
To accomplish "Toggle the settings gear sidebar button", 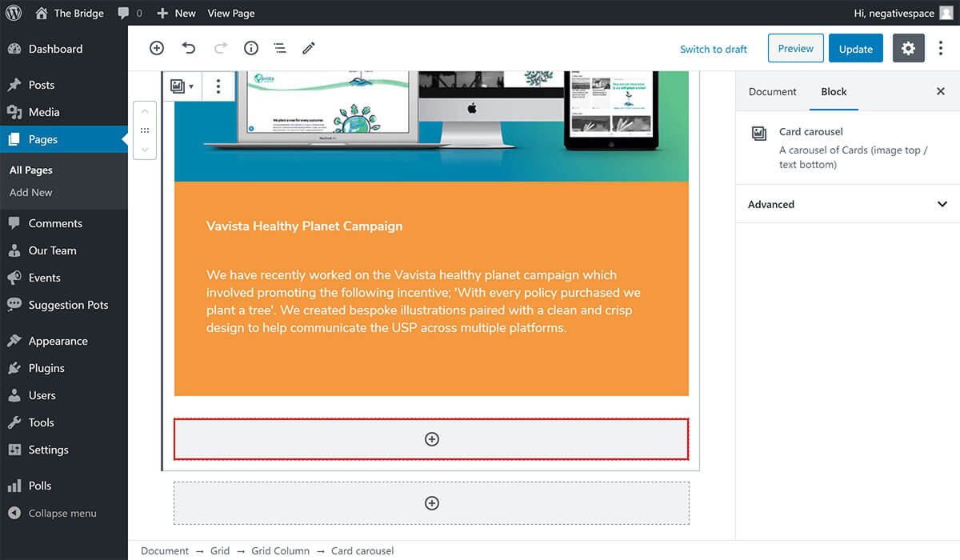I will click(908, 48).
